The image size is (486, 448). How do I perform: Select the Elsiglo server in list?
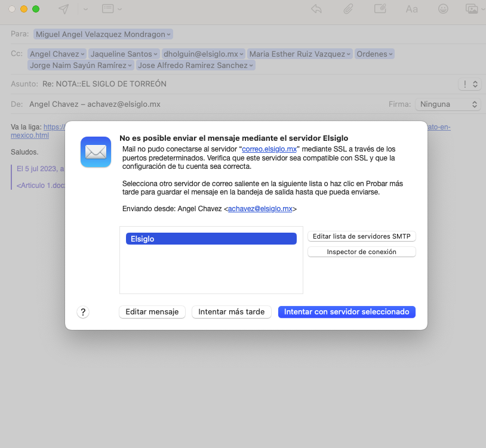[x=211, y=239]
